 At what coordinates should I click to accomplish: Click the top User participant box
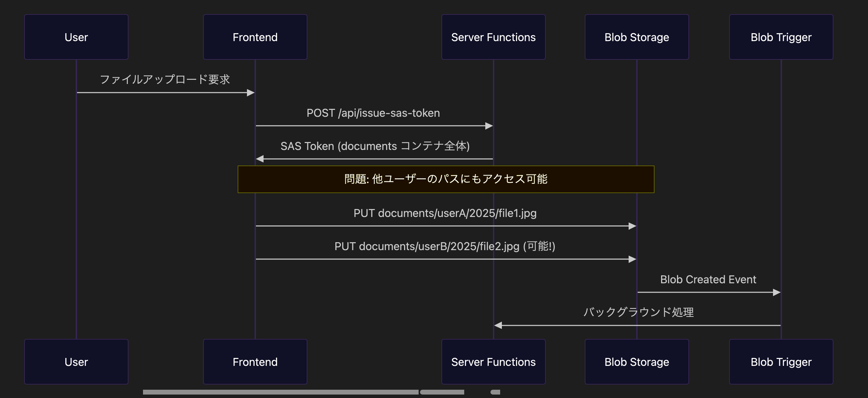(x=76, y=37)
